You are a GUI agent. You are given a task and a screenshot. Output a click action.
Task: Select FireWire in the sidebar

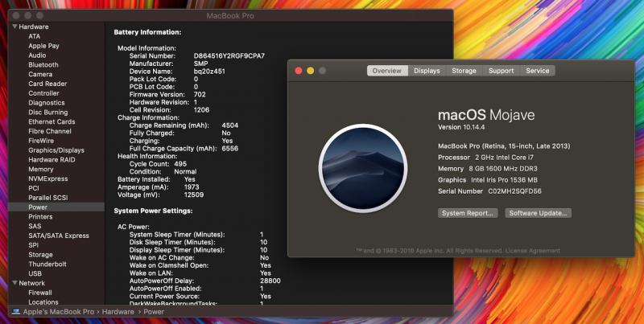pos(41,141)
